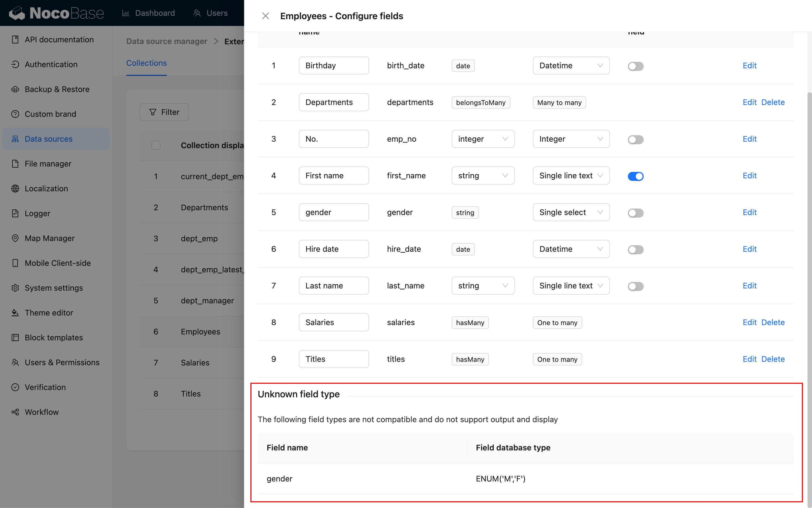
Task: Click the Workflow icon
Action: pos(15,412)
